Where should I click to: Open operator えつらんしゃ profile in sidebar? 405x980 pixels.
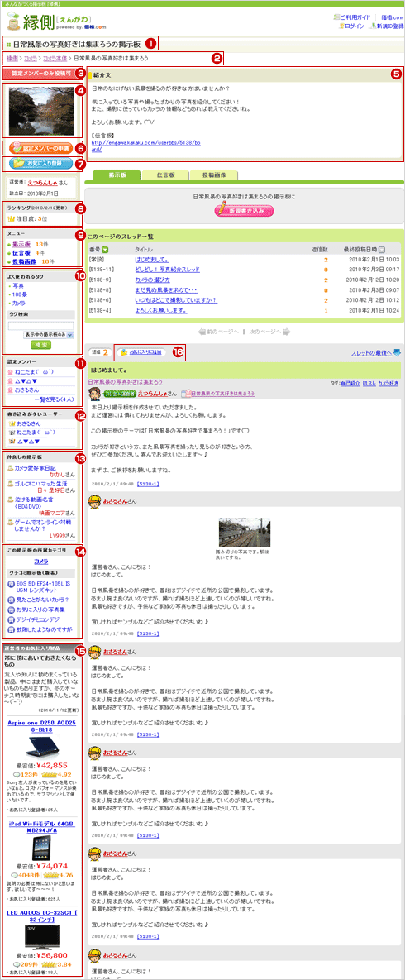(x=43, y=184)
